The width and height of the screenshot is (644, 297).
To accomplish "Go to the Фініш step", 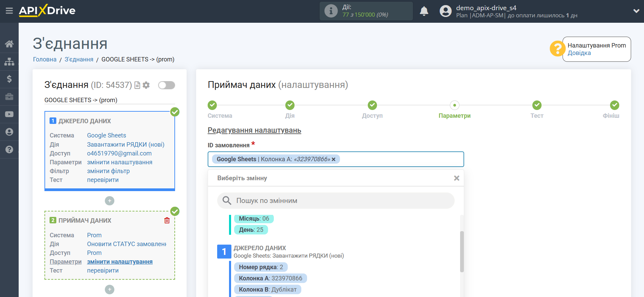I will [x=614, y=105].
